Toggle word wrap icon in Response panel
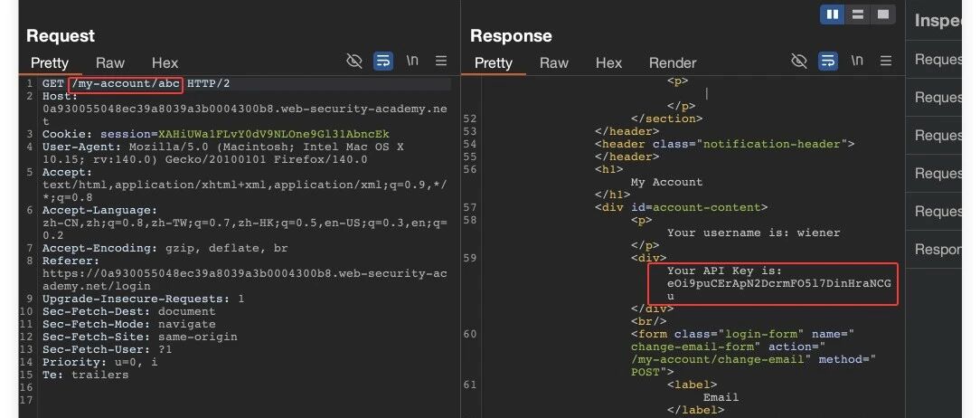This screenshot has width=980, height=418. click(x=828, y=61)
